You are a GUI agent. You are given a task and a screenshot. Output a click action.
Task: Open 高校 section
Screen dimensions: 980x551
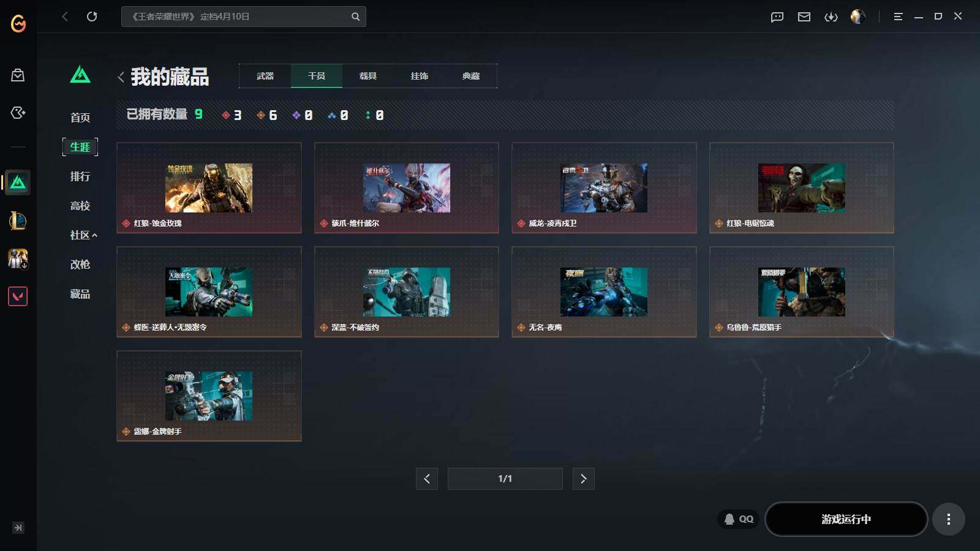coord(80,206)
